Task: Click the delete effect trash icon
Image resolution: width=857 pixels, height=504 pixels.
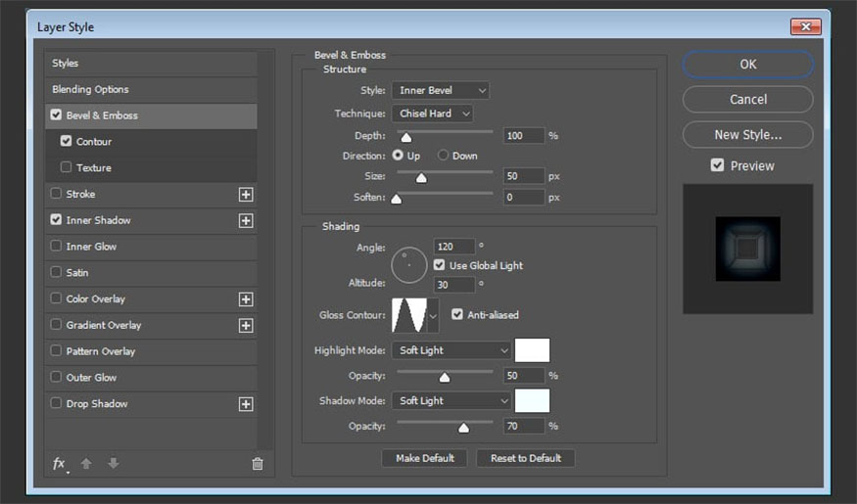Action: 258,464
